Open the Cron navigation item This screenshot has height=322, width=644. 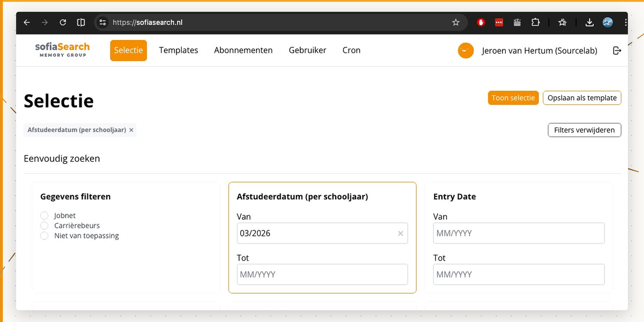tap(351, 50)
